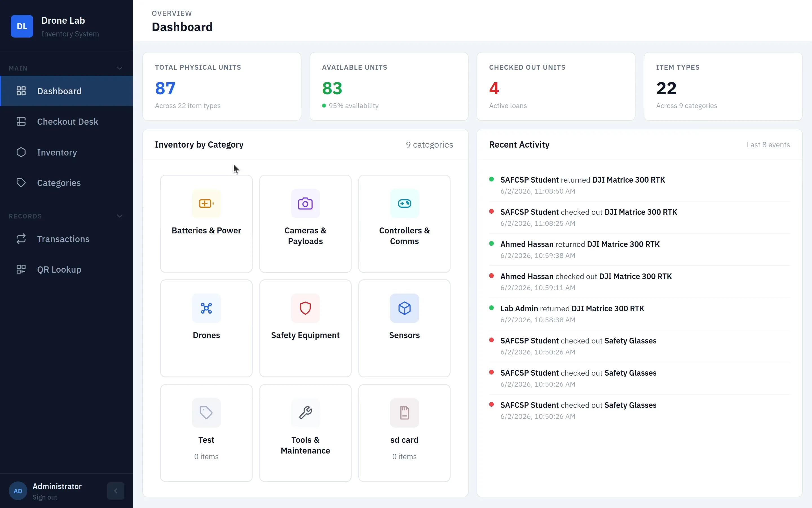Click the DL logo badge

tap(22, 26)
